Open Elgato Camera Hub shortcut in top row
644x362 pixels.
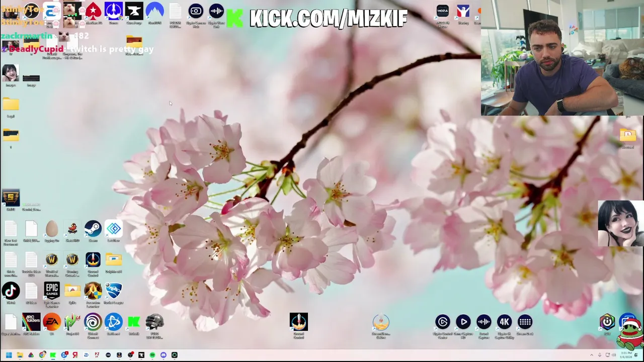point(196,11)
